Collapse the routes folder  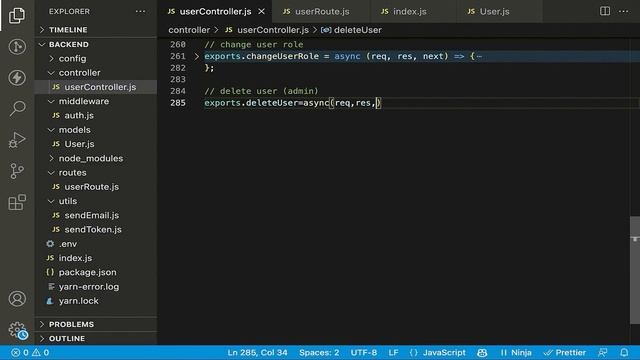tap(96, 173)
